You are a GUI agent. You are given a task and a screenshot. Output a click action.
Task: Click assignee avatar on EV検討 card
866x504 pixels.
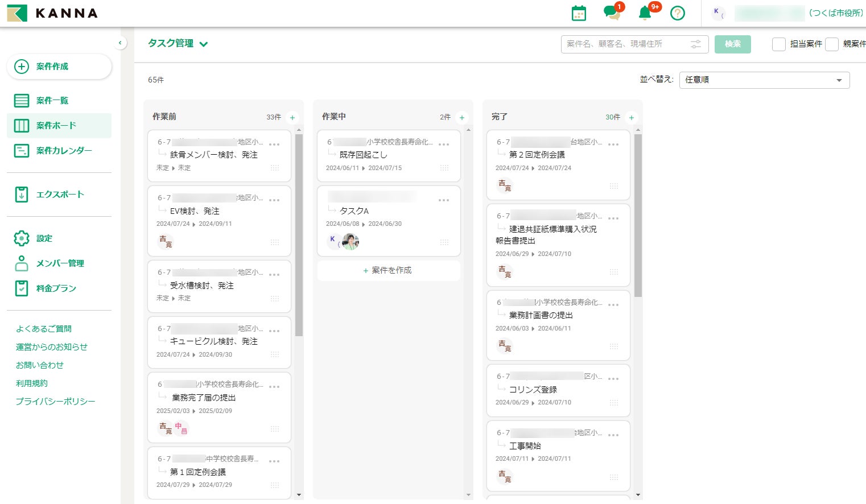point(165,241)
